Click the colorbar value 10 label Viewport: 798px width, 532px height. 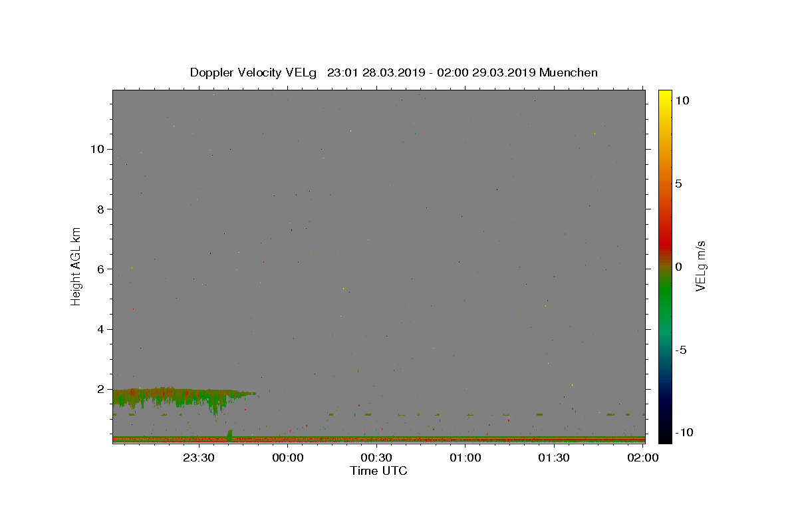pos(682,100)
